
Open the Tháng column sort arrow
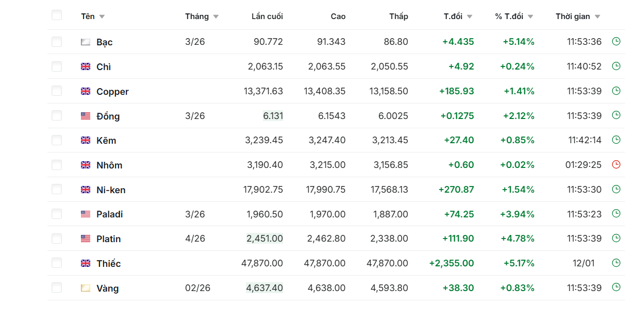[x=216, y=16]
